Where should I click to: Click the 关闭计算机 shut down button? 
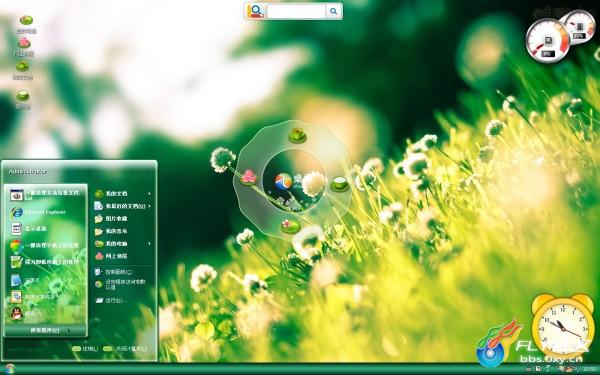click(x=126, y=349)
